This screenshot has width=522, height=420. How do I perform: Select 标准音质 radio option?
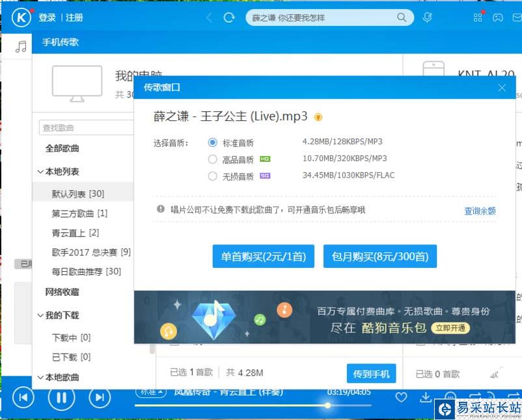212,142
